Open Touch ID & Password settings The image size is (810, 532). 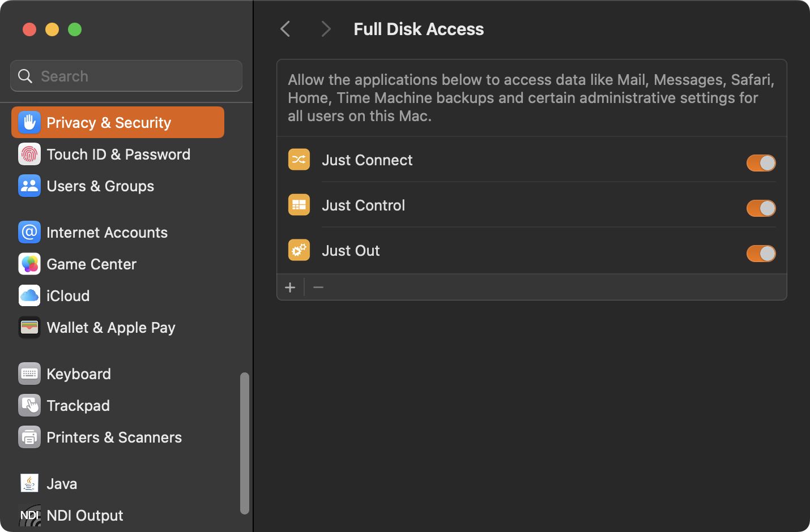118,154
